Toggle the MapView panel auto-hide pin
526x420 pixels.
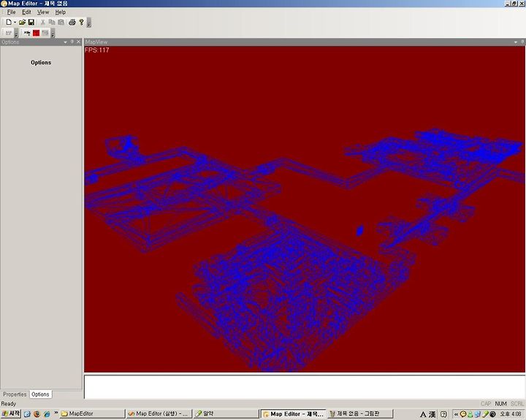pos(522,42)
